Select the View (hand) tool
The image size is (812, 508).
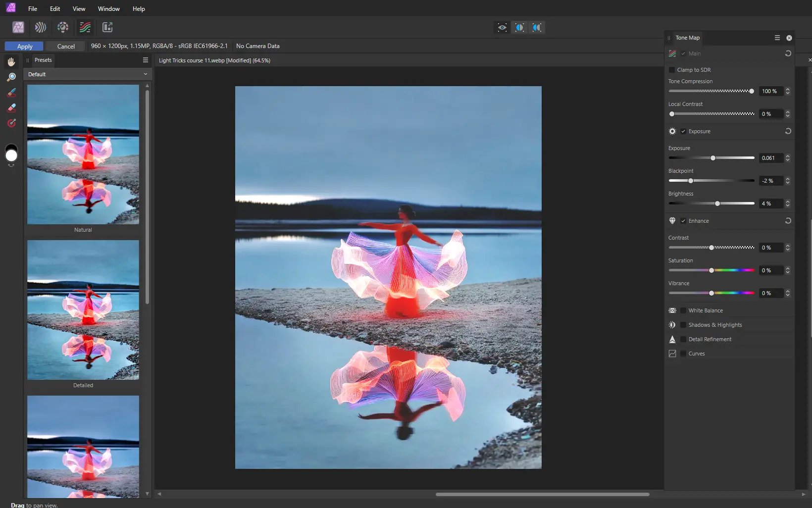tap(11, 62)
